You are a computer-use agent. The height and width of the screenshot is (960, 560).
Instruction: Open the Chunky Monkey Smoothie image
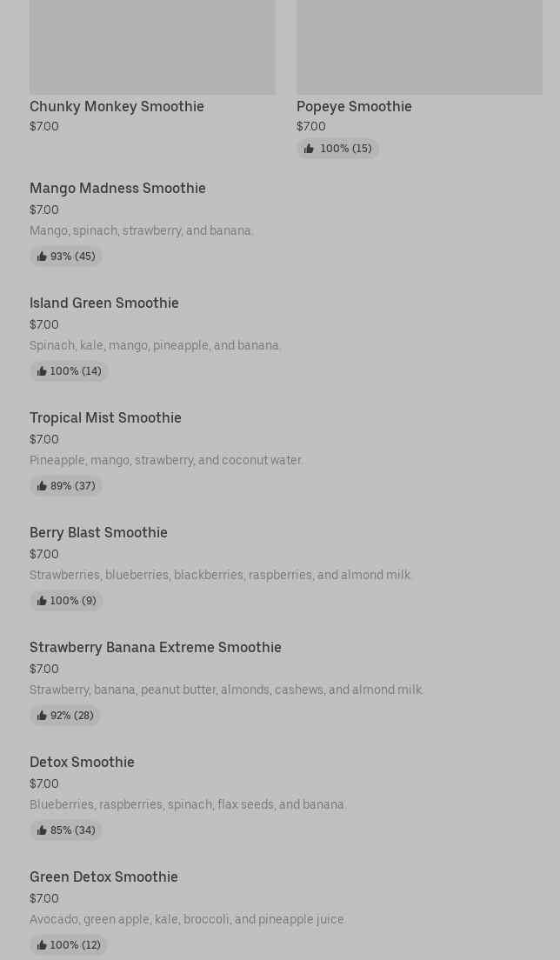tap(152, 46)
